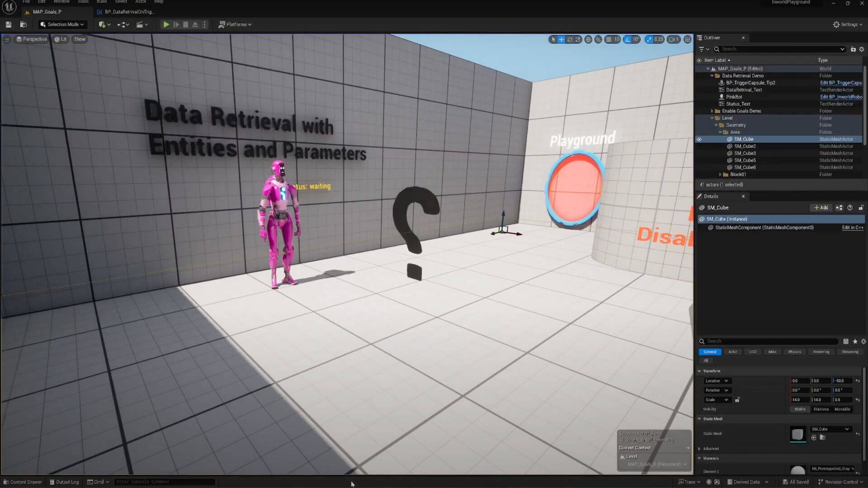
Task: Click the Outliner search field
Action: point(779,49)
